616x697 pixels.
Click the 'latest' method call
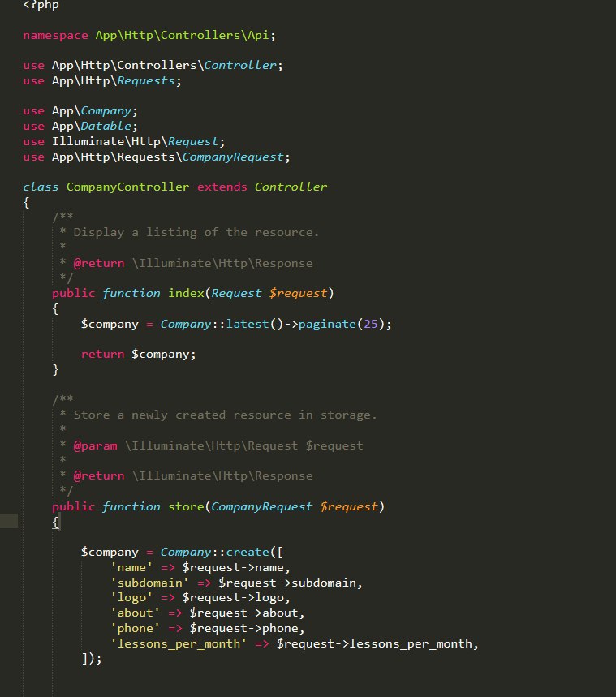pyautogui.click(x=248, y=324)
